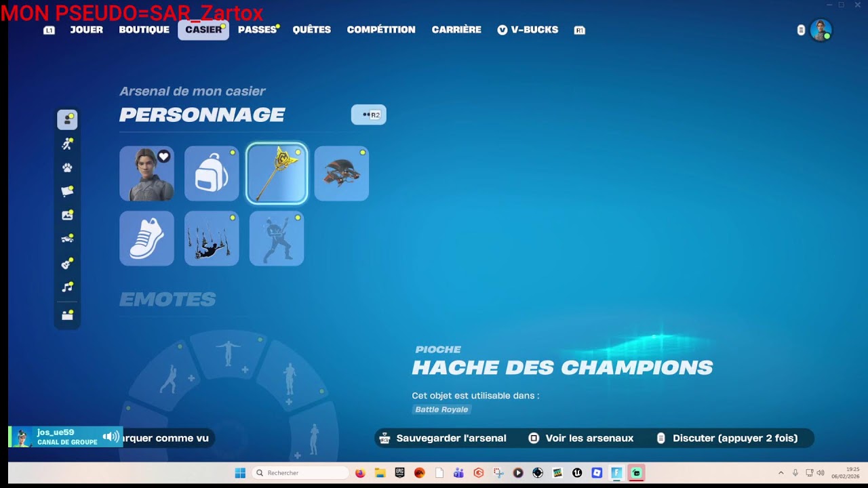Click the EMOTES section heading

click(167, 299)
